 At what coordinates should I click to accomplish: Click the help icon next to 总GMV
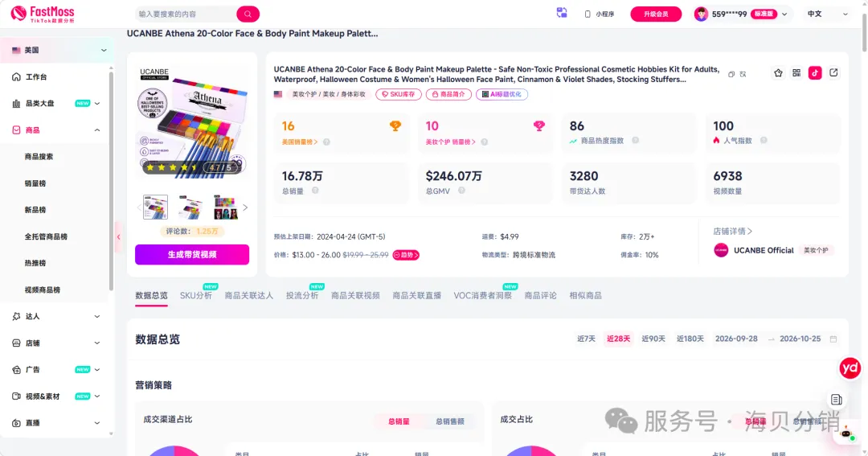[x=461, y=191]
